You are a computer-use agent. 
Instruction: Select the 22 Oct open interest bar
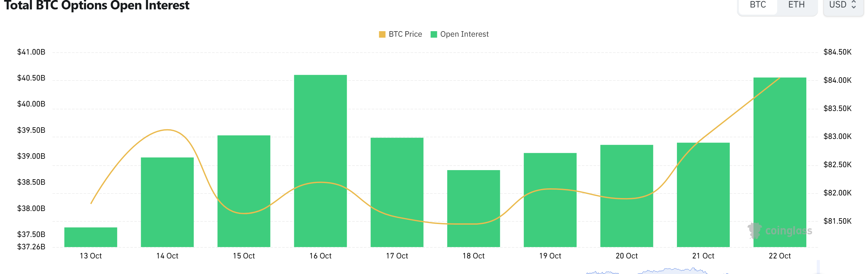[780, 162]
